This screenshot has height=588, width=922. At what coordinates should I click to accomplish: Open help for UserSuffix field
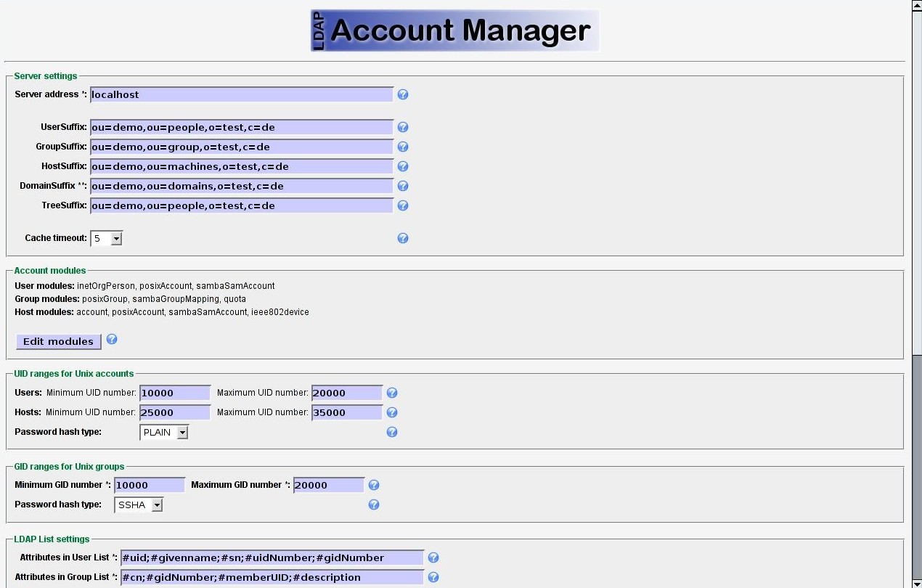(403, 127)
